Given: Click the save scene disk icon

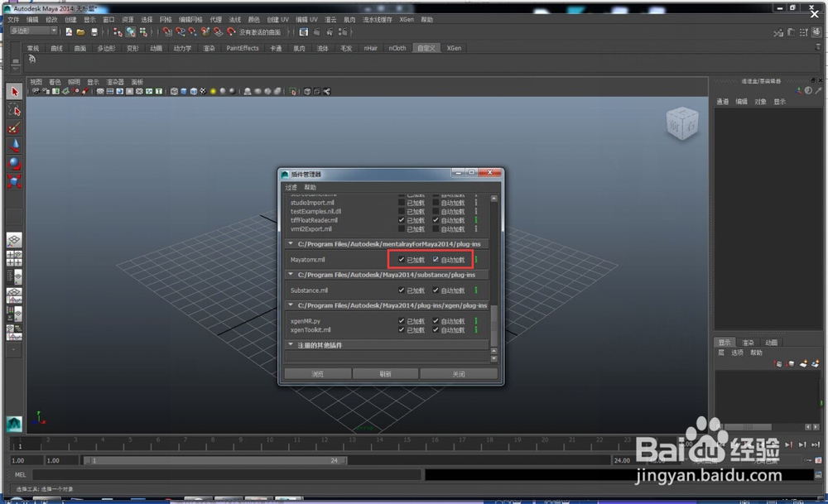Looking at the screenshot, I should pos(94,32).
